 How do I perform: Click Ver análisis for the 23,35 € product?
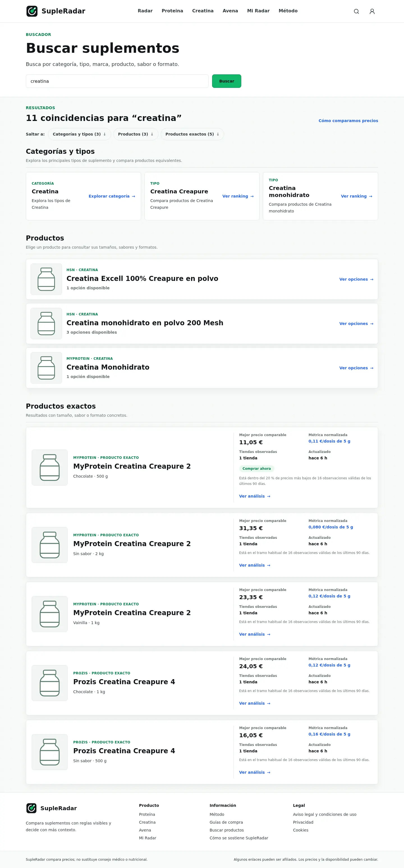(255, 634)
